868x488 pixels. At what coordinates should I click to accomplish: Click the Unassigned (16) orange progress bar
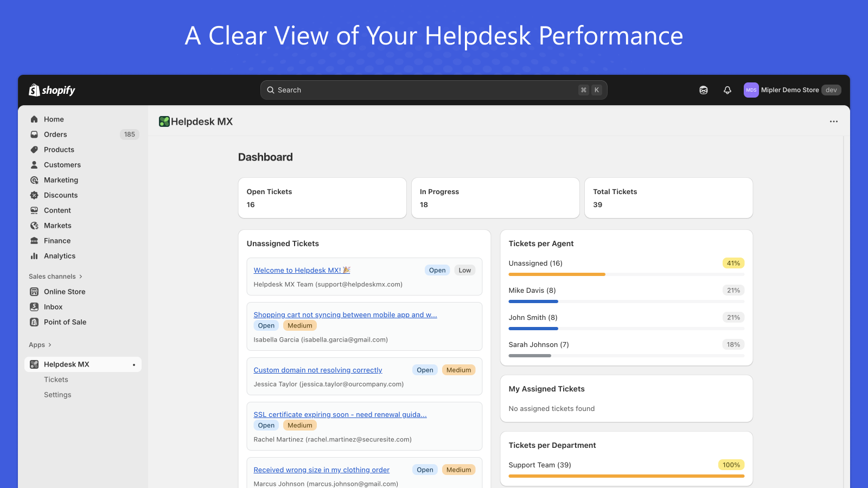tap(557, 274)
